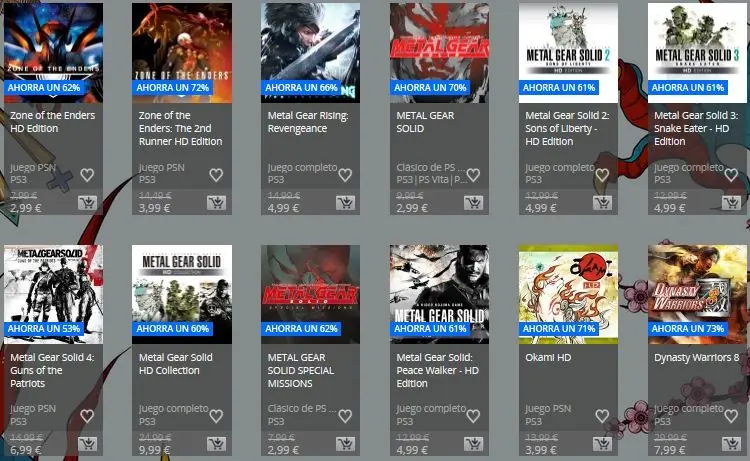Open Metal Gear Rising Revengeance cover art

point(310,53)
